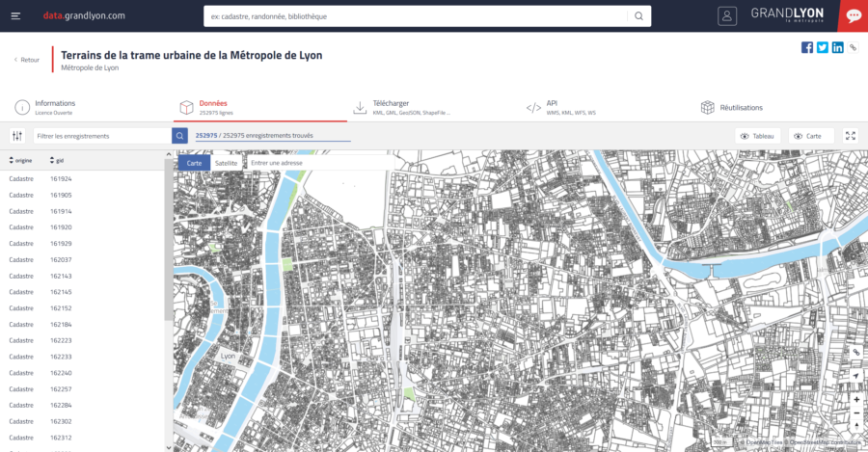Open the hamburger menu in header
Screen dimensions: 868x452
[15, 15]
